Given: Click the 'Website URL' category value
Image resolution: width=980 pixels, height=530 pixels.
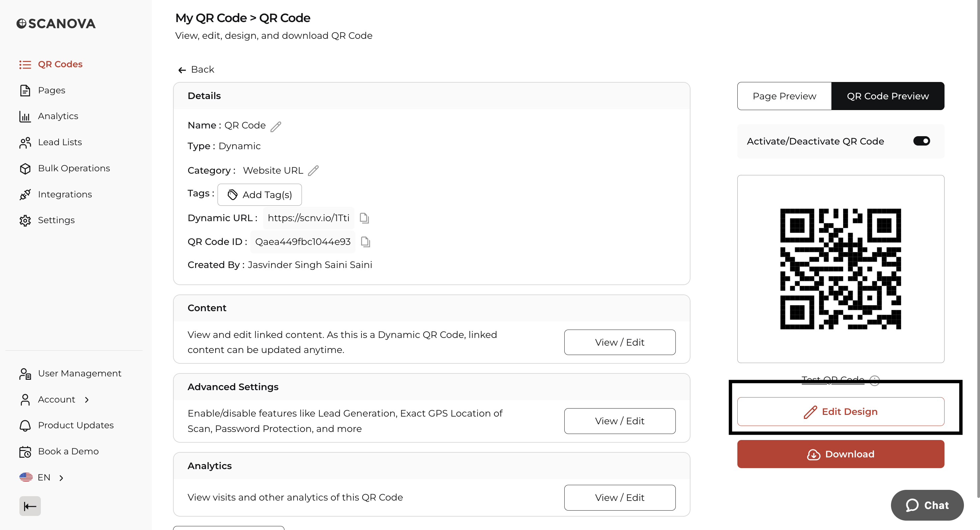Looking at the screenshot, I should [x=273, y=171].
